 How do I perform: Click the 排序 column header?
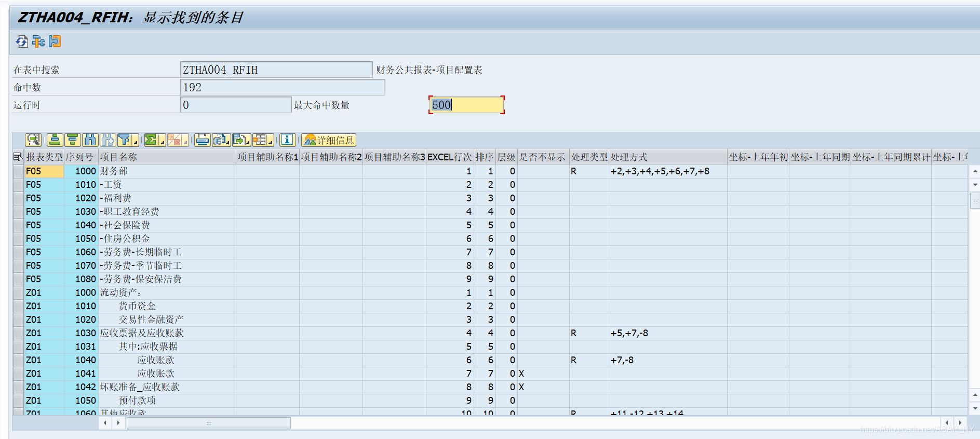pyautogui.click(x=485, y=157)
